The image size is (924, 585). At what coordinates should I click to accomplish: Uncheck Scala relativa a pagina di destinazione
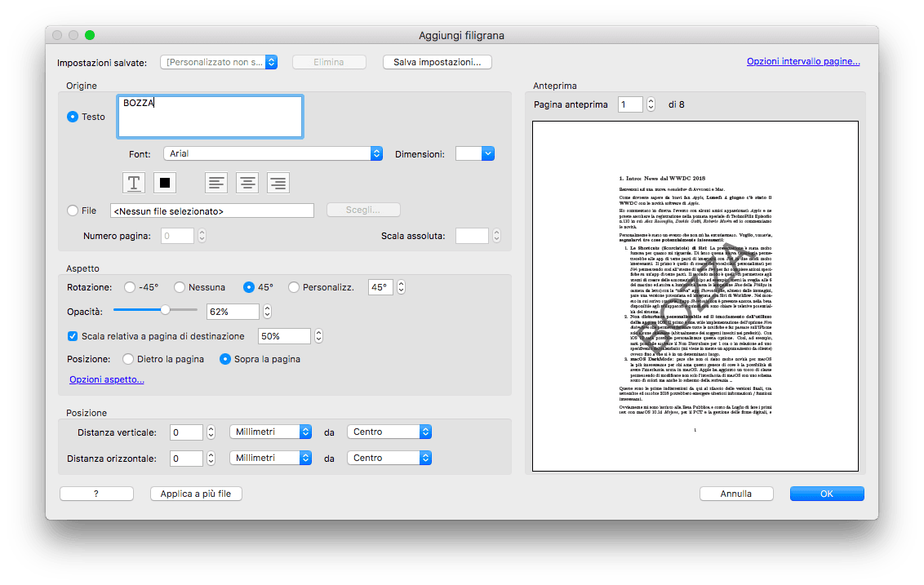[73, 336]
